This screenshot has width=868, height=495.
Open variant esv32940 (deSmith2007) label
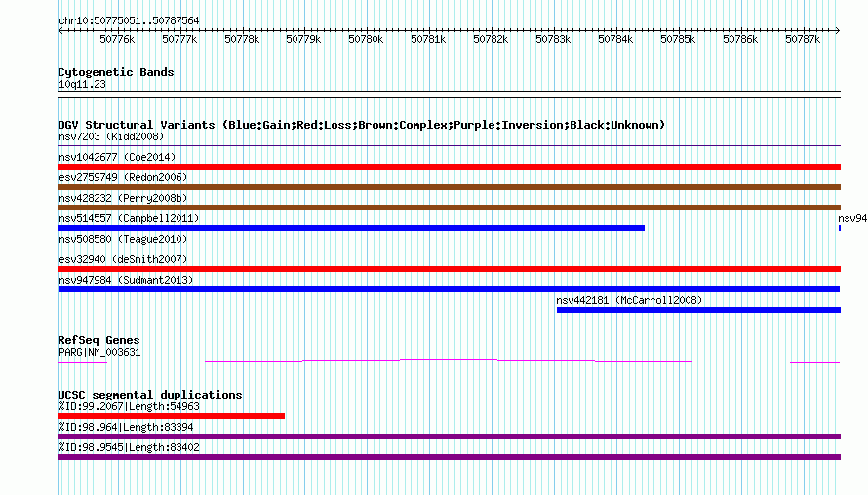coord(123,259)
